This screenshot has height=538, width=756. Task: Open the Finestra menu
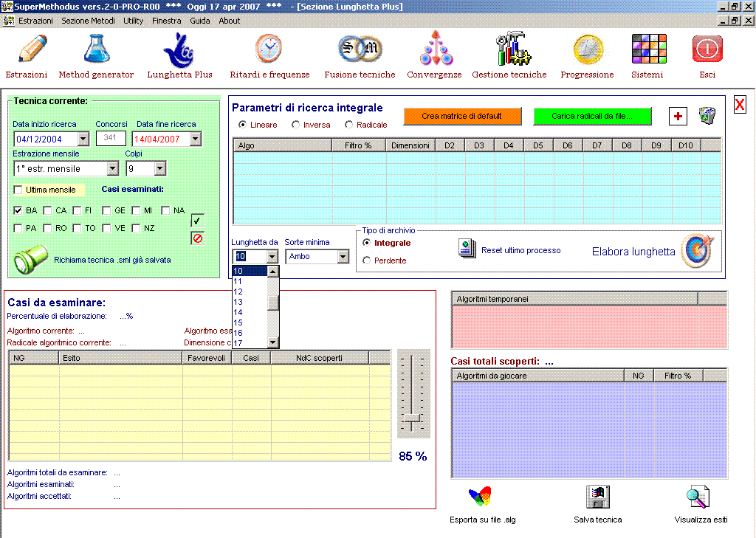(x=166, y=21)
